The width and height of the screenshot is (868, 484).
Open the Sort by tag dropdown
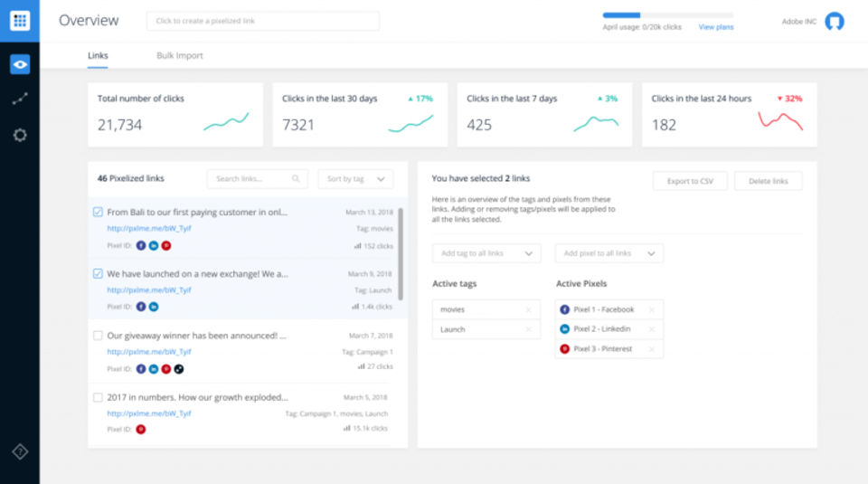point(355,179)
